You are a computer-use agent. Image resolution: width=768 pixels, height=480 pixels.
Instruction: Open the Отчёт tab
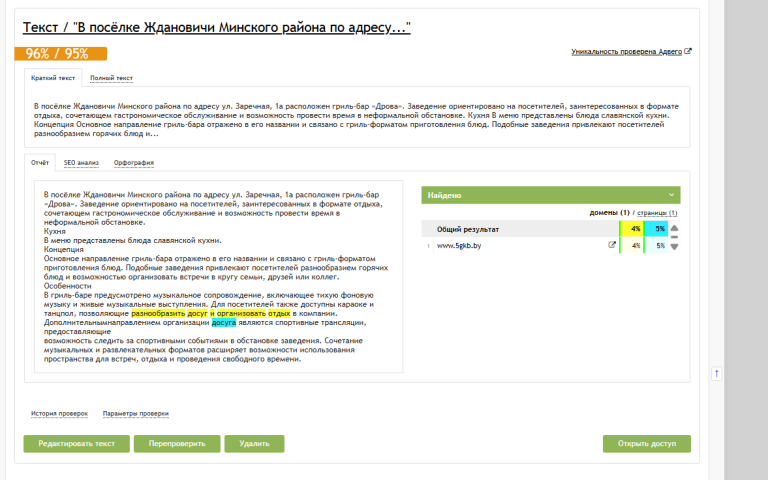(x=40, y=163)
